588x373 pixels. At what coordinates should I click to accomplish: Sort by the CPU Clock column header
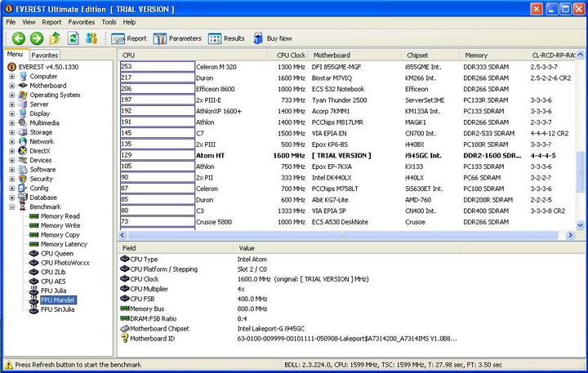(287, 56)
